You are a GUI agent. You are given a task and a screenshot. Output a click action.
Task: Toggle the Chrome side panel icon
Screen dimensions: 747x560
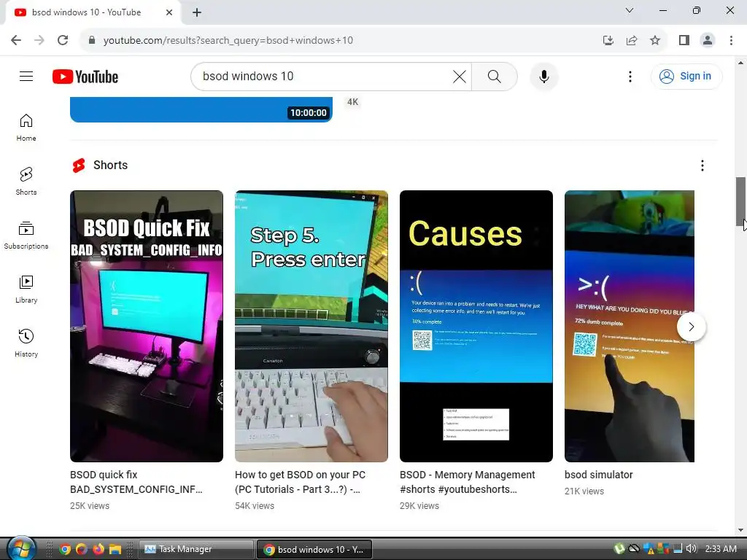[x=684, y=41]
